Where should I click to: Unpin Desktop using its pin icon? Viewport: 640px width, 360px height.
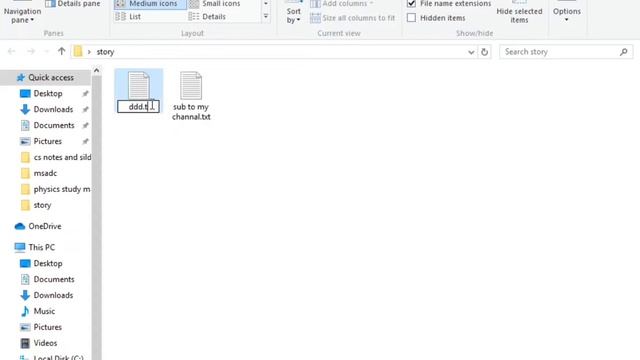click(x=85, y=93)
